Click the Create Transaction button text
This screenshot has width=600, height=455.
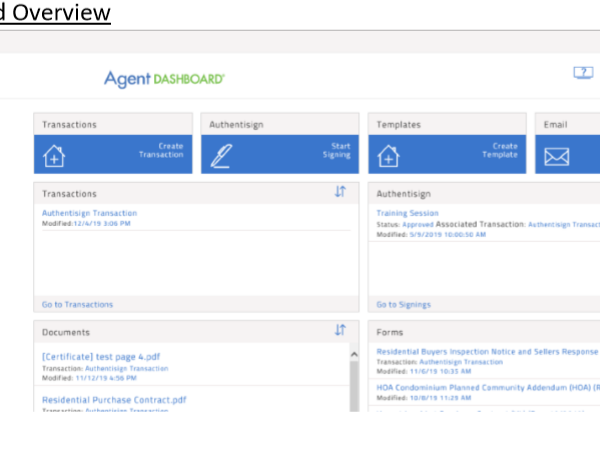point(161,150)
